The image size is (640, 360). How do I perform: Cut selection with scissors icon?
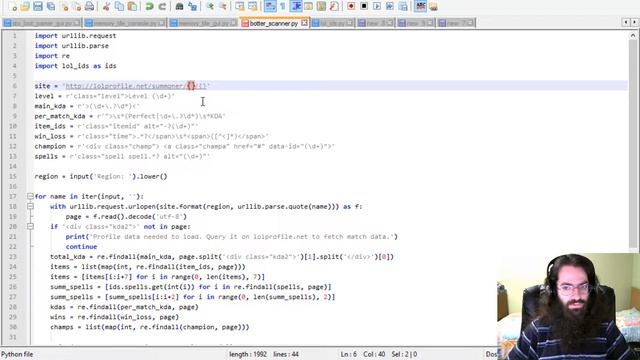click(x=106, y=6)
